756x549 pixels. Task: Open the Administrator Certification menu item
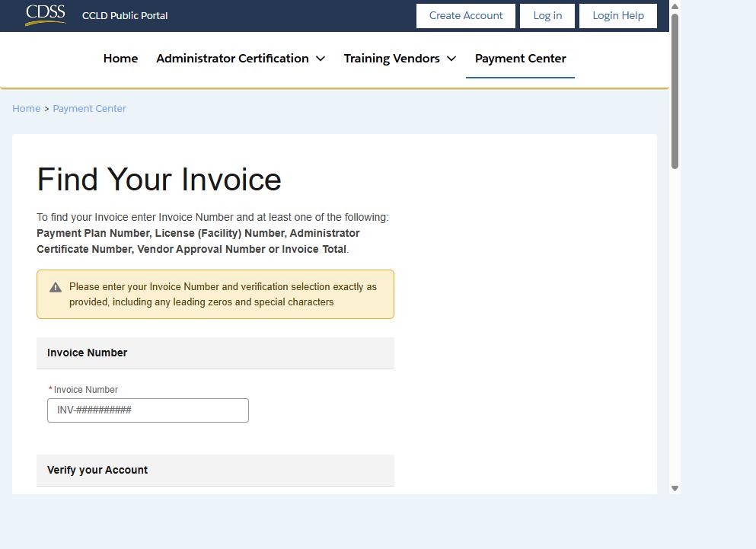(x=232, y=59)
